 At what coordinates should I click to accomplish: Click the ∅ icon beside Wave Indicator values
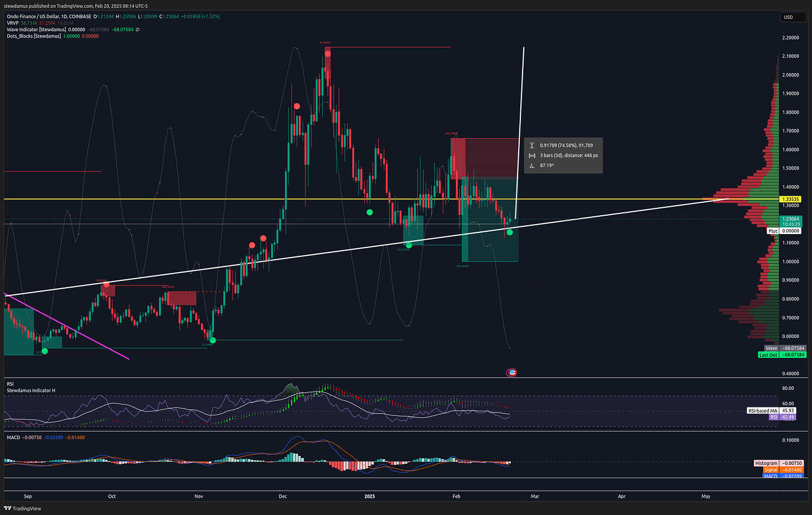click(x=138, y=30)
